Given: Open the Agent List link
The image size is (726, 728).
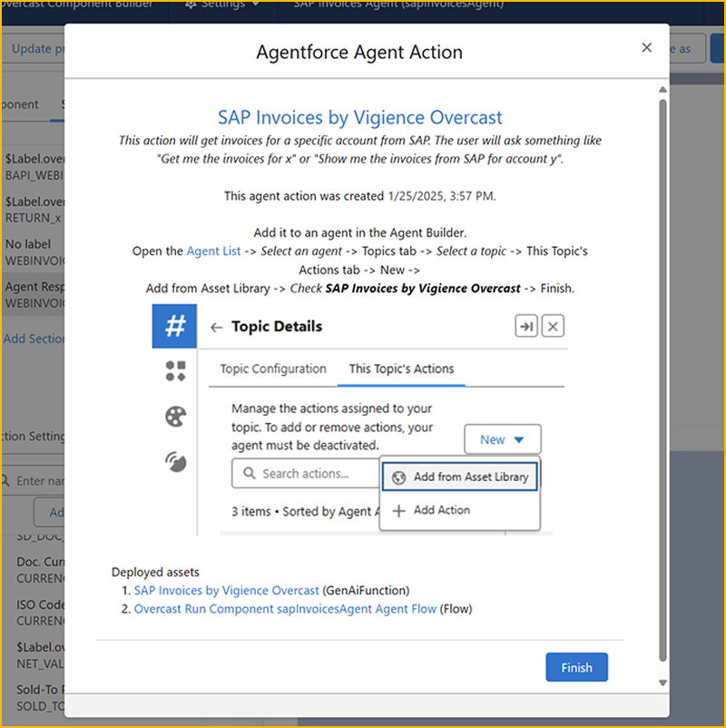Looking at the screenshot, I should coord(213,251).
